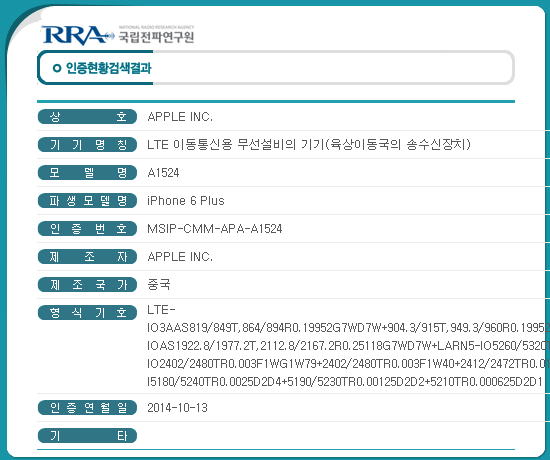The width and height of the screenshot is (550, 460).
Task: Click the 기타 field label
Action: pos(87,436)
